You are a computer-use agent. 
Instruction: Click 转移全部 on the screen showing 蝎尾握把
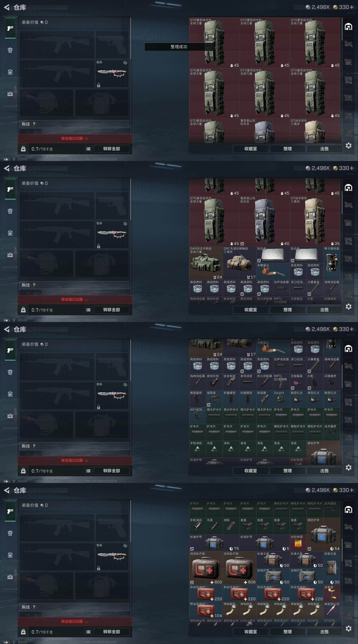[112, 471]
